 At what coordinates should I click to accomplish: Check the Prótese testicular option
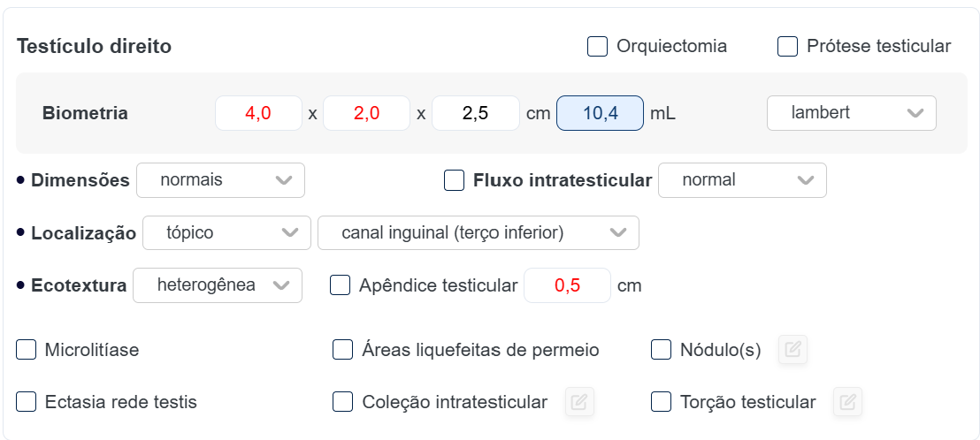click(787, 47)
